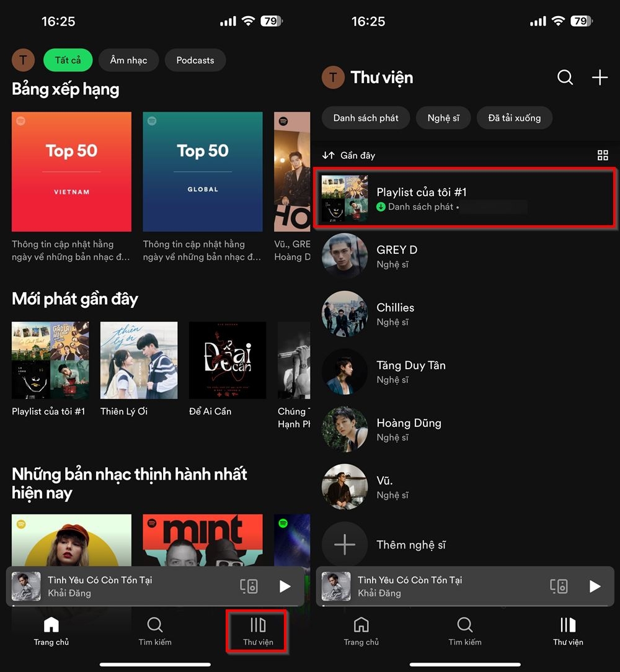Open 'Playlist của tôi #1' in library list
Image resolution: width=620 pixels, height=672 pixels.
coord(465,197)
